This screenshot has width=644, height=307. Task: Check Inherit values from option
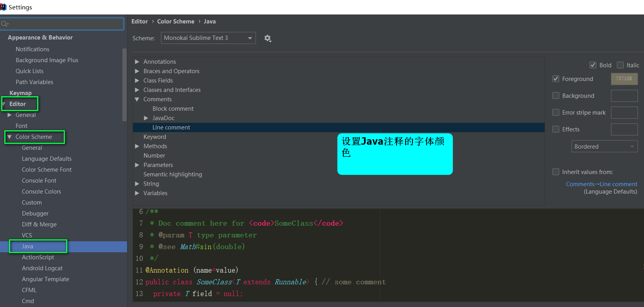pos(556,172)
